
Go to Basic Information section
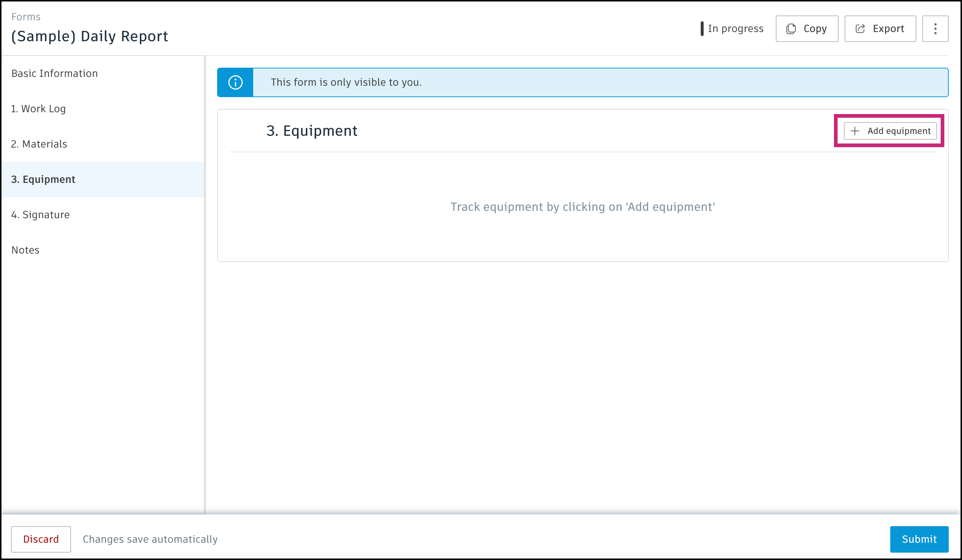54,73
